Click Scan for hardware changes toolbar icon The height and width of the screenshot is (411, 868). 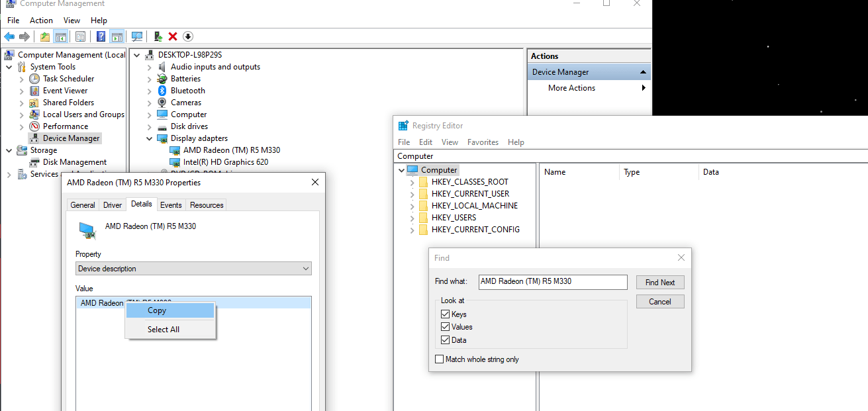[x=137, y=36]
